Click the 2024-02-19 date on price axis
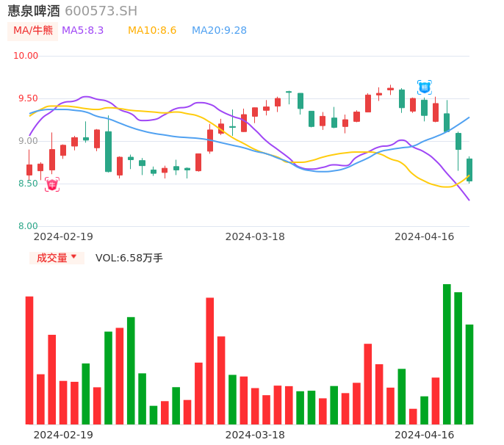The width and height of the screenshot is (504, 445). (x=63, y=236)
